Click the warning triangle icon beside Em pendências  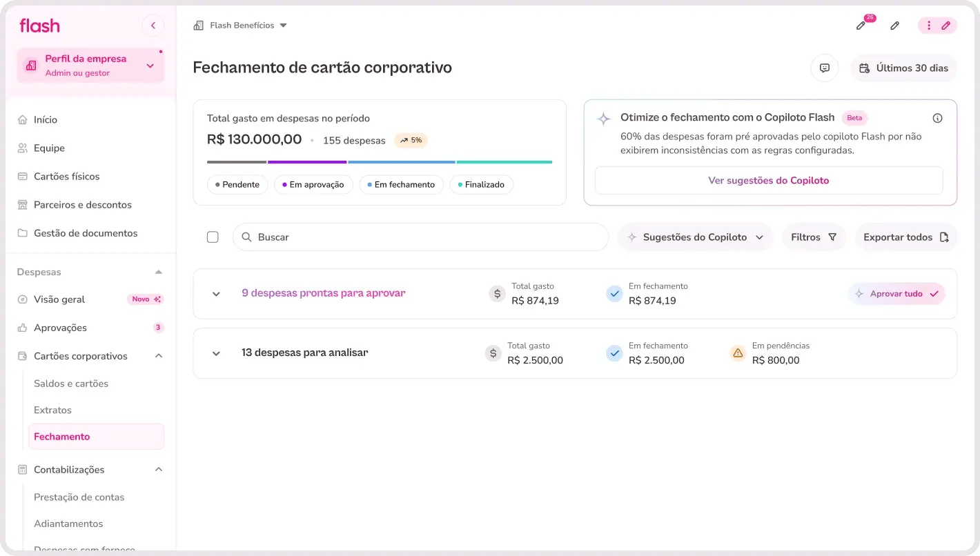click(738, 353)
